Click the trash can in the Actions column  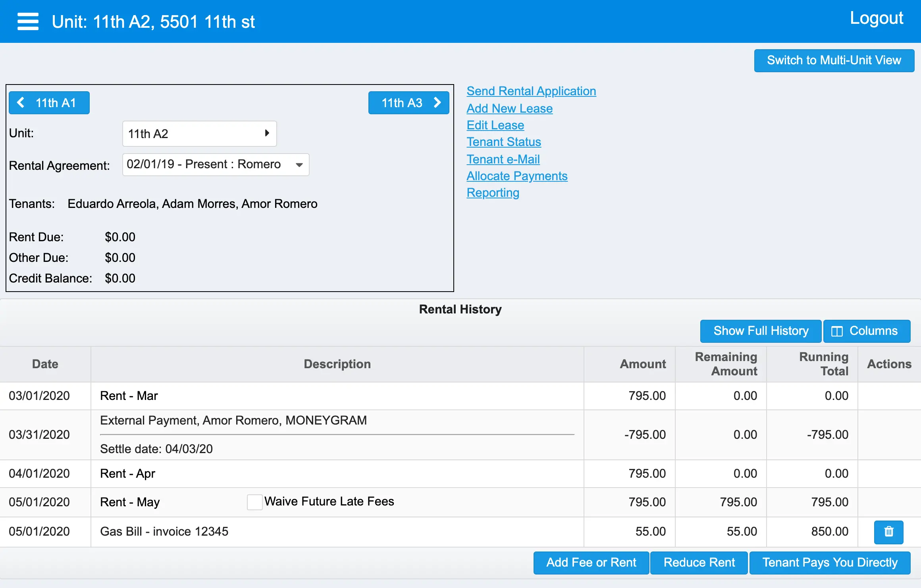pos(888,532)
